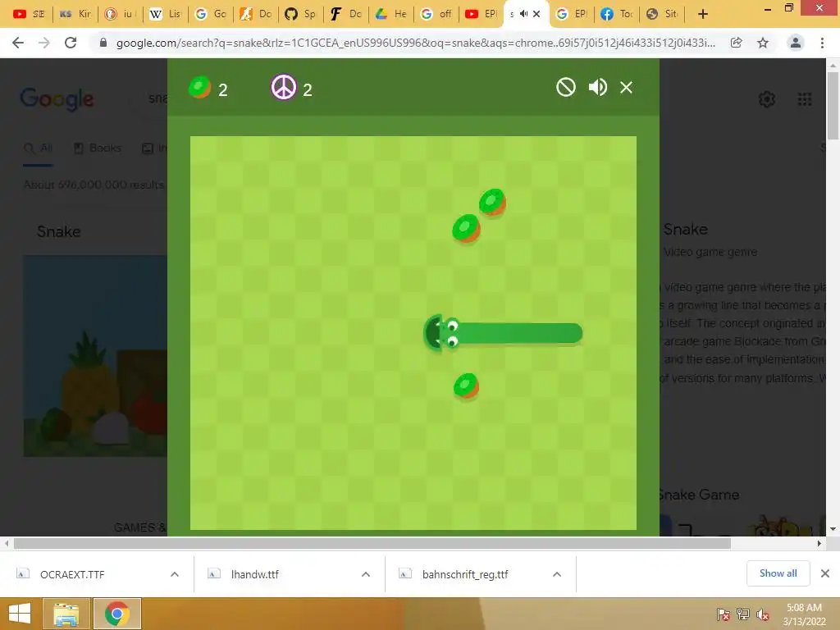This screenshot has height=630, width=840.
Task: Switch to the Google Drive 'He' tab
Action: pyautogui.click(x=391, y=14)
